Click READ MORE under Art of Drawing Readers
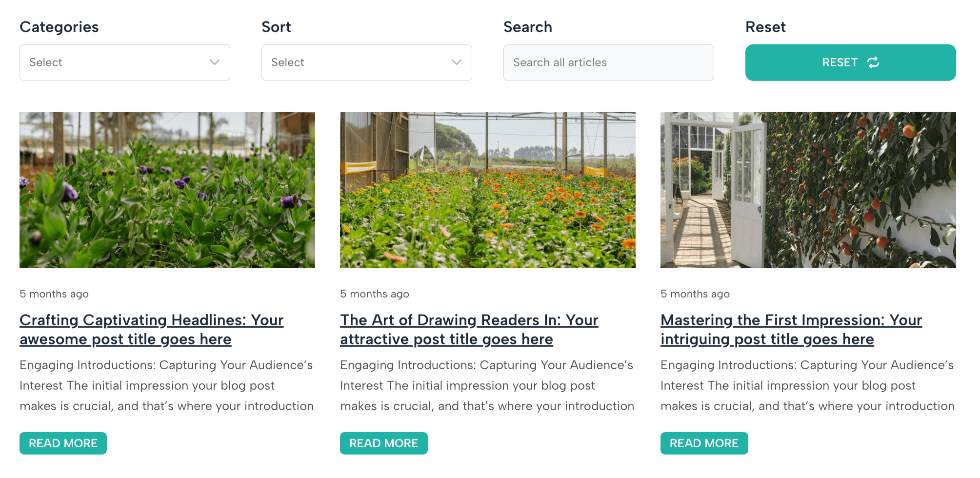 coord(383,443)
